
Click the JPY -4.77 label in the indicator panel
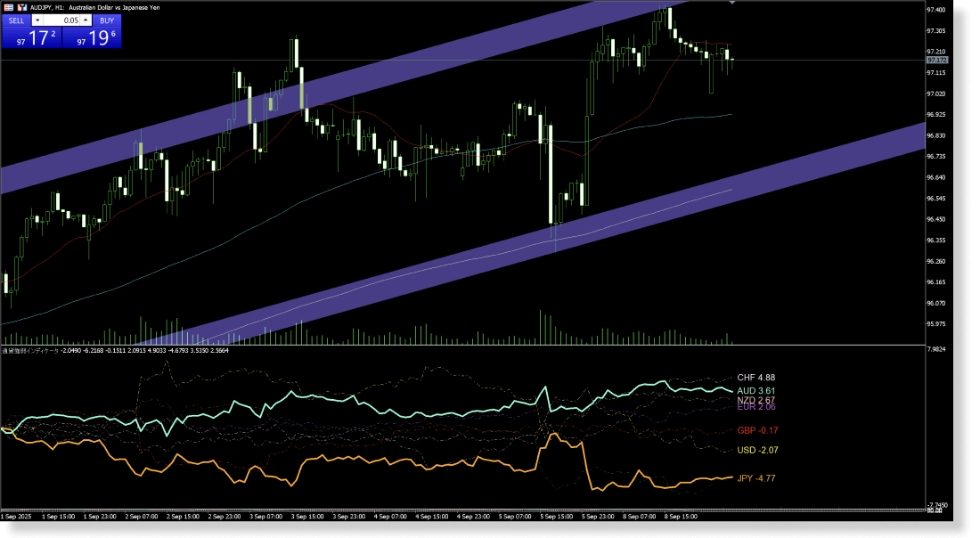click(x=755, y=477)
